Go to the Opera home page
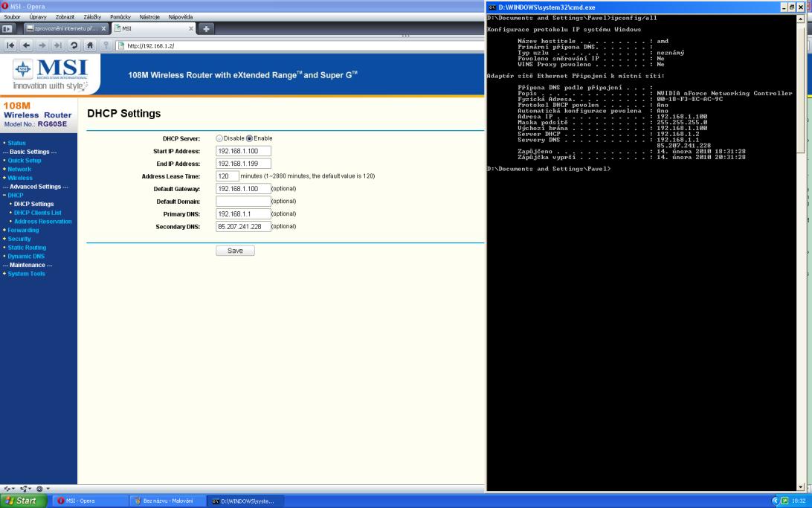812x508 pixels. coord(90,45)
